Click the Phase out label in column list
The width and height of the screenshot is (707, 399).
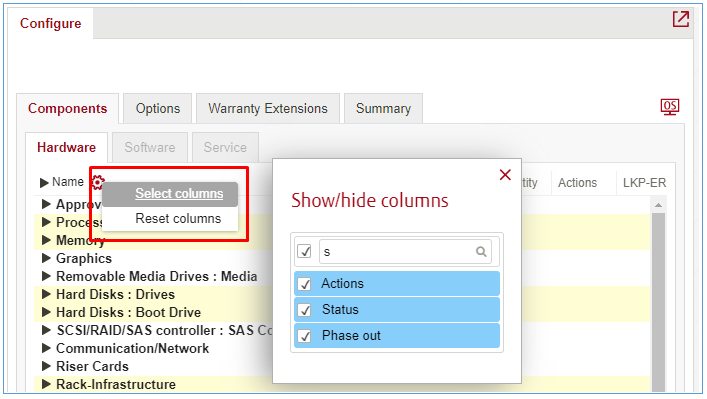(x=351, y=336)
